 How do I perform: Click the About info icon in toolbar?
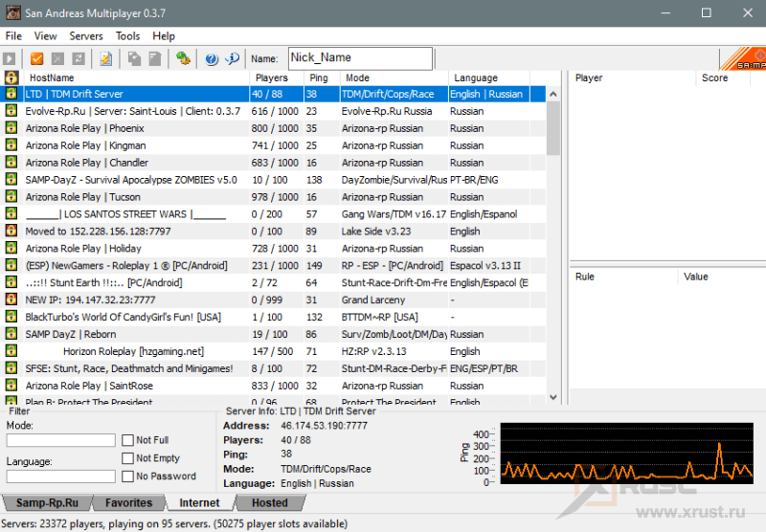pyautogui.click(x=232, y=59)
